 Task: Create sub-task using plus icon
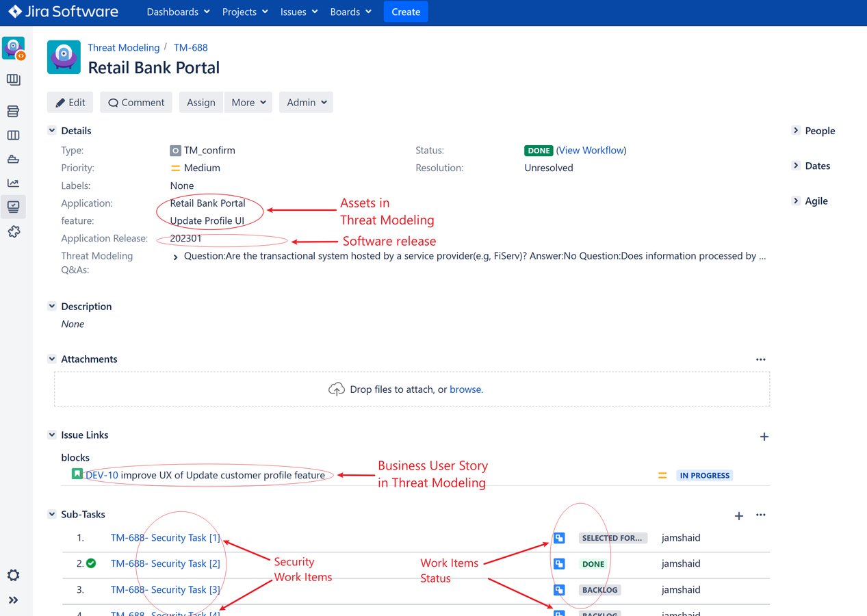click(739, 516)
